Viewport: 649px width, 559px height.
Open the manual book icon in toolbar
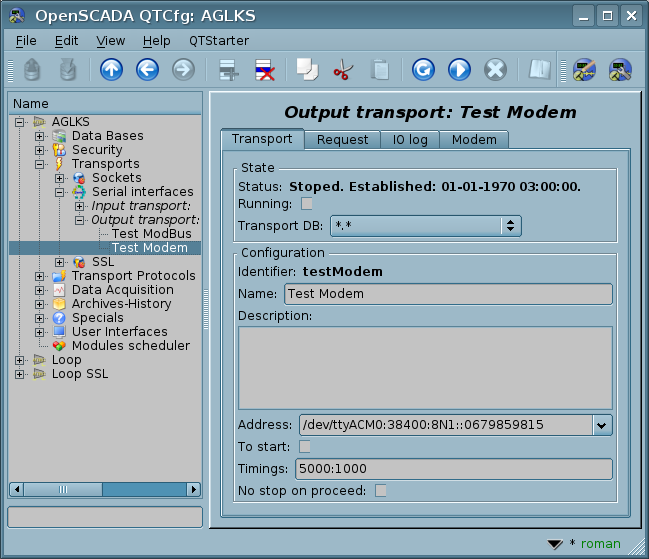coord(539,70)
